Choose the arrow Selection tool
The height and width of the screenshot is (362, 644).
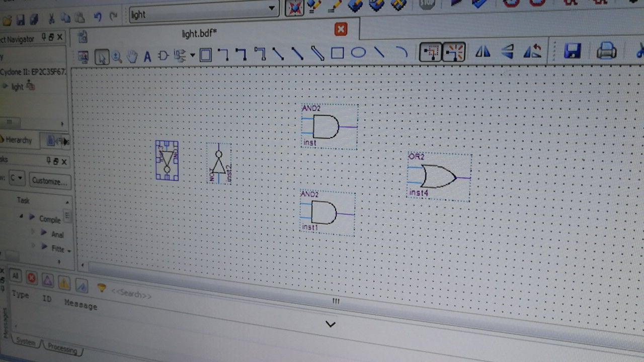click(x=102, y=57)
